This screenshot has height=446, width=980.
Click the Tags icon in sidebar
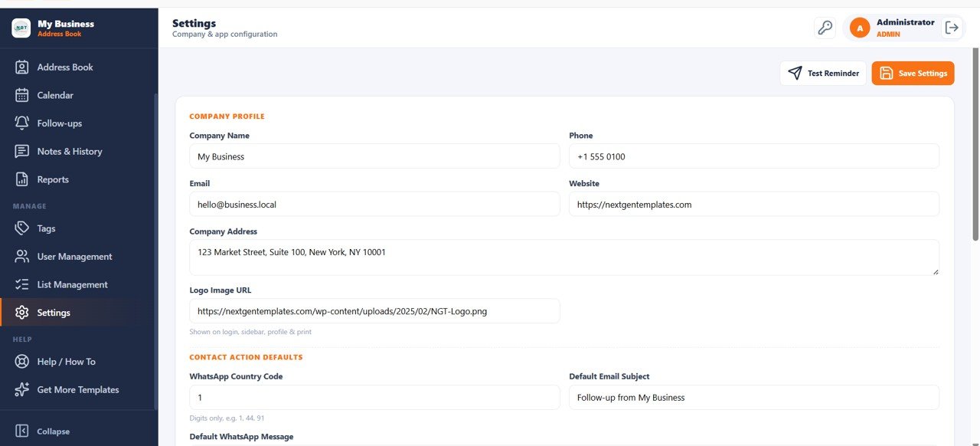coord(22,228)
